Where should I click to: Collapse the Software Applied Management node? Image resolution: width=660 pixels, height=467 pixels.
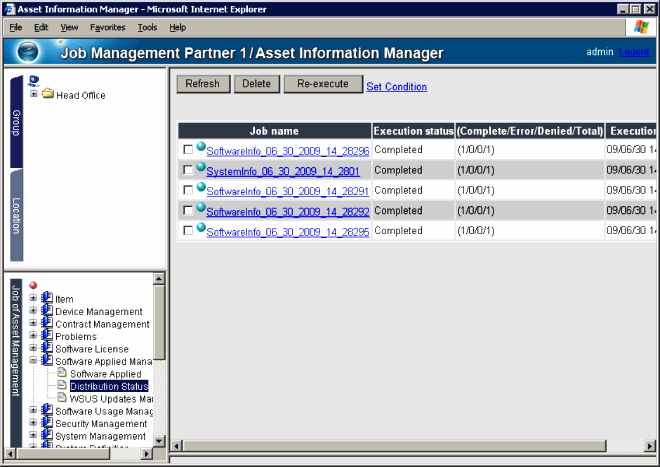[x=34, y=361]
